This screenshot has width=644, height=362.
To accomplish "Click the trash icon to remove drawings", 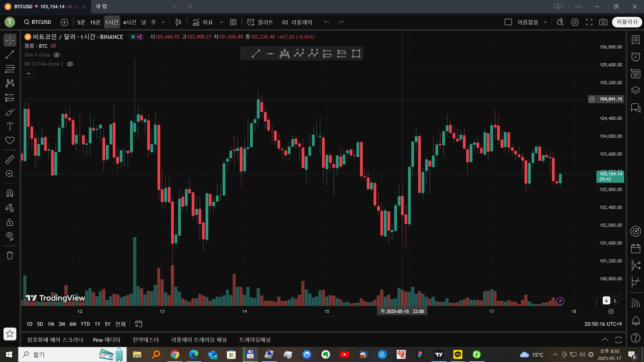I will [x=10, y=255].
